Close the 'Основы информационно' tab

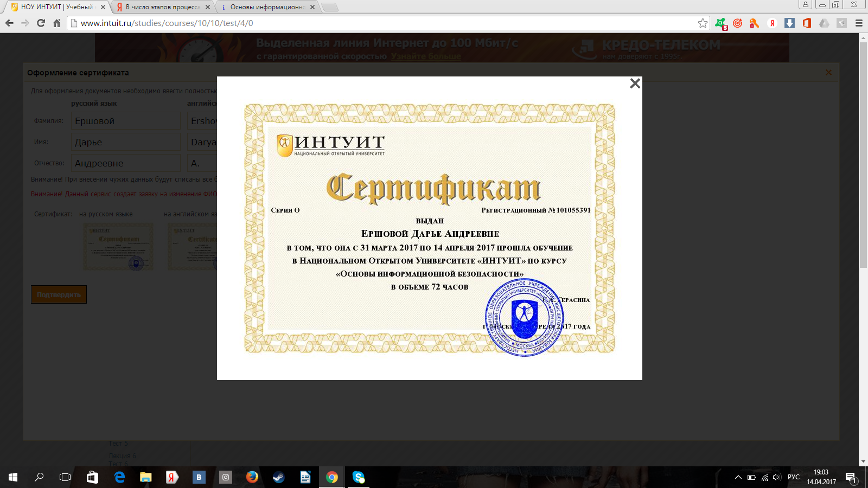[x=312, y=7]
